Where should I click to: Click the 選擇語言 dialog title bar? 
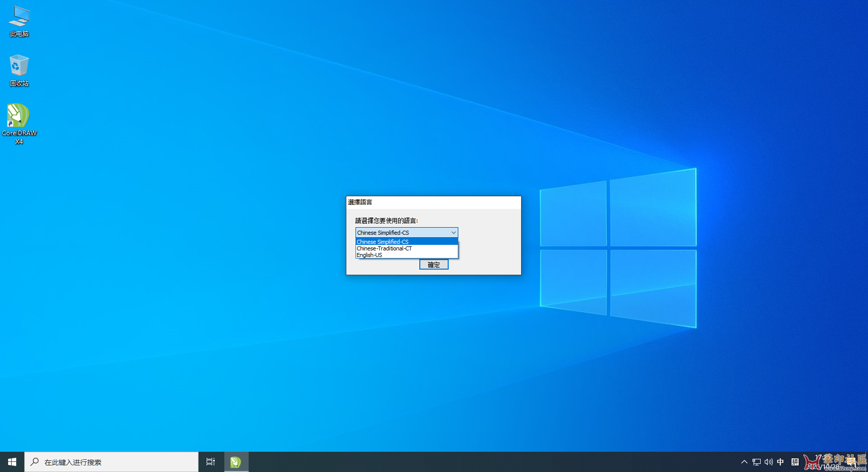coord(385,202)
